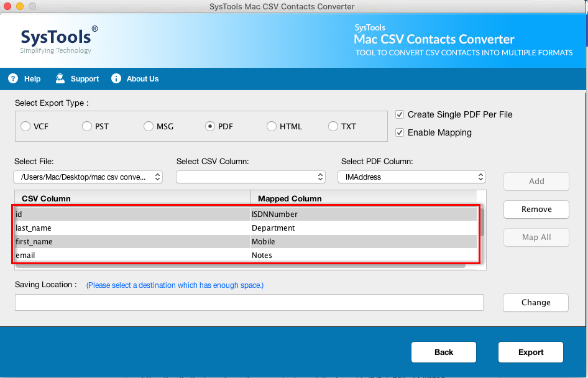Click the SysTools logo
This screenshot has width=588, height=378.
coord(59,40)
